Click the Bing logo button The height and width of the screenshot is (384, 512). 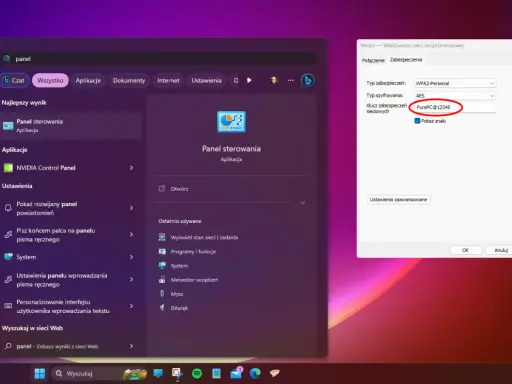pos(307,80)
